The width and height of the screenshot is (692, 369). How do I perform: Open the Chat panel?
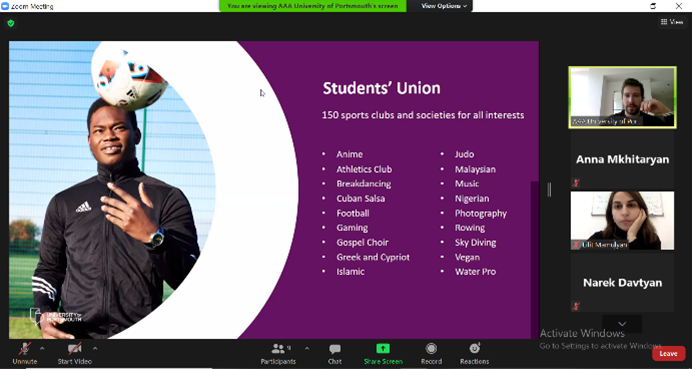point(335,353)
